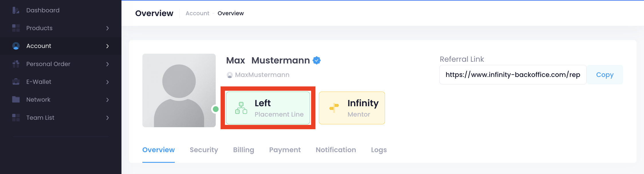Click the E-Wallet briefcase icon
644x174 pixels.
tap(16, 82)
